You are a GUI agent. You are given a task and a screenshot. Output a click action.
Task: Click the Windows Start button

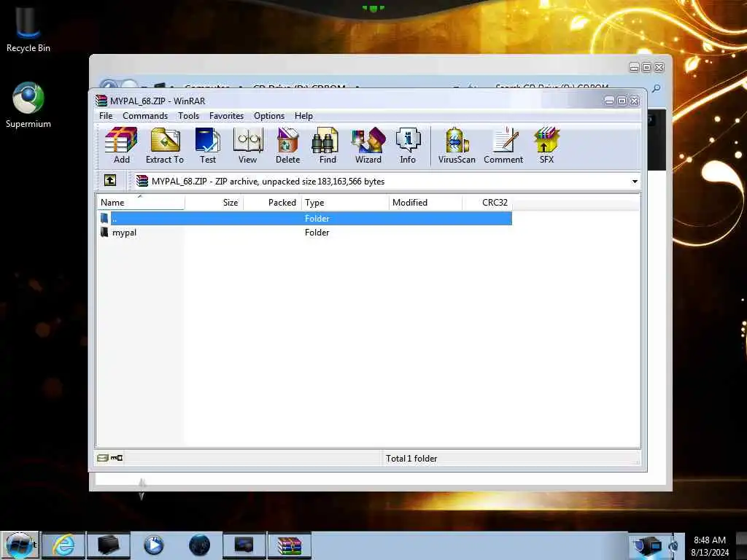19,545
